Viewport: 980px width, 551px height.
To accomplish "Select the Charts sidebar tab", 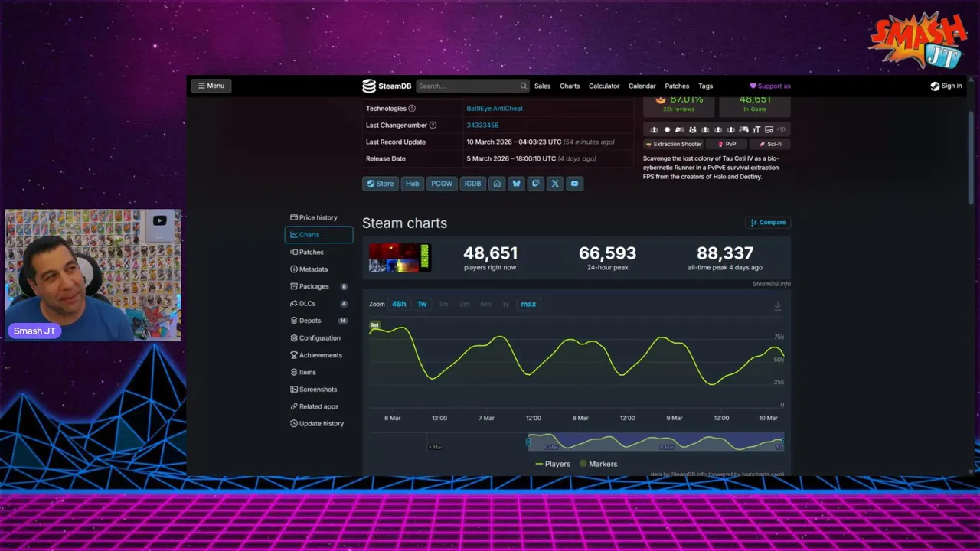I will [318, 235].
